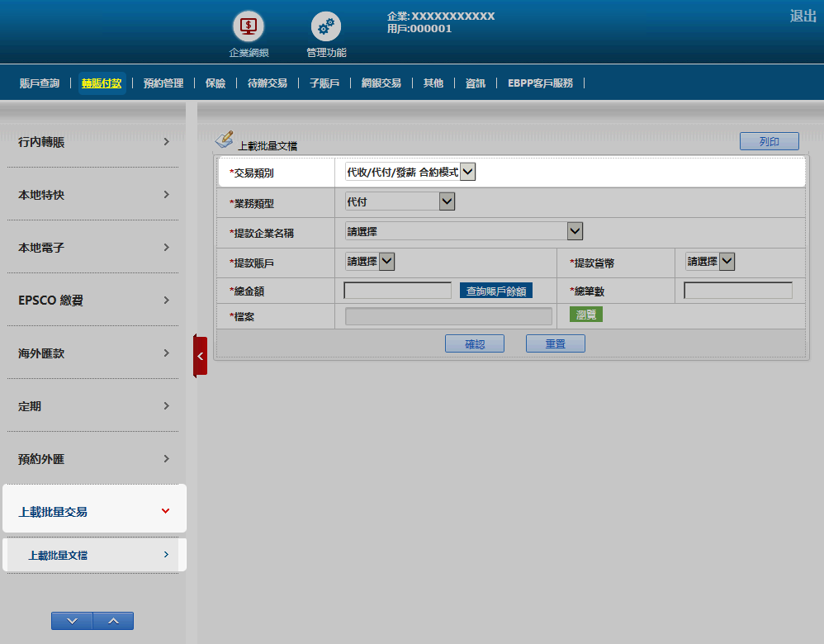Screen dimensions: 824x644
Task: Go to 賬戶查詢 menu
Action: pyautogui.click(x=39, y=83)
